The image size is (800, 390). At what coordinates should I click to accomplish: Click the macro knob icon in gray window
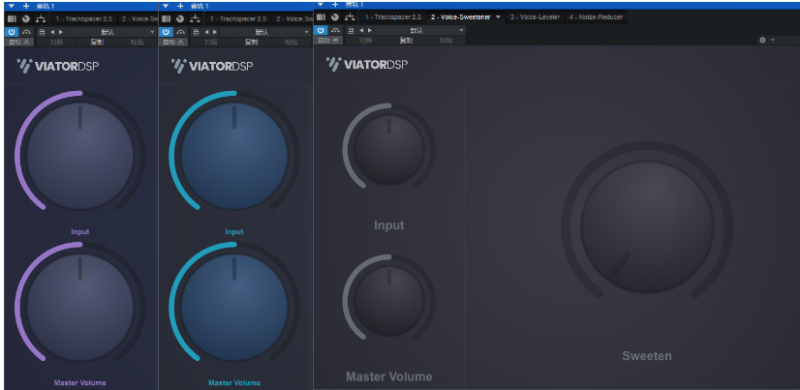click(335, 17)
